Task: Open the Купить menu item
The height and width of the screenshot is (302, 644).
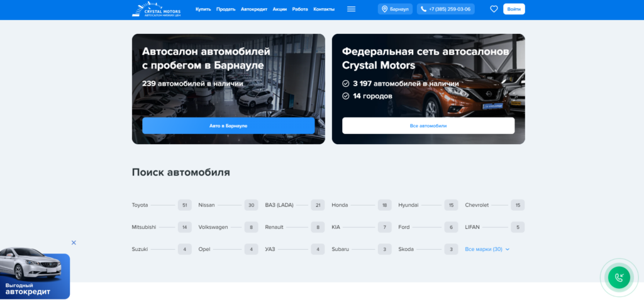Action: pyautogui.click(x=203, y=9)
